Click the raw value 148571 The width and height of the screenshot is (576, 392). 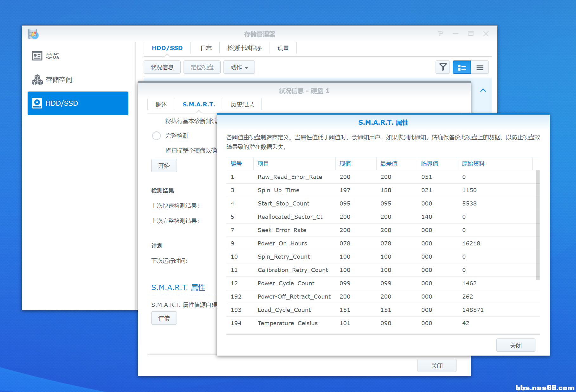(473, 310)
